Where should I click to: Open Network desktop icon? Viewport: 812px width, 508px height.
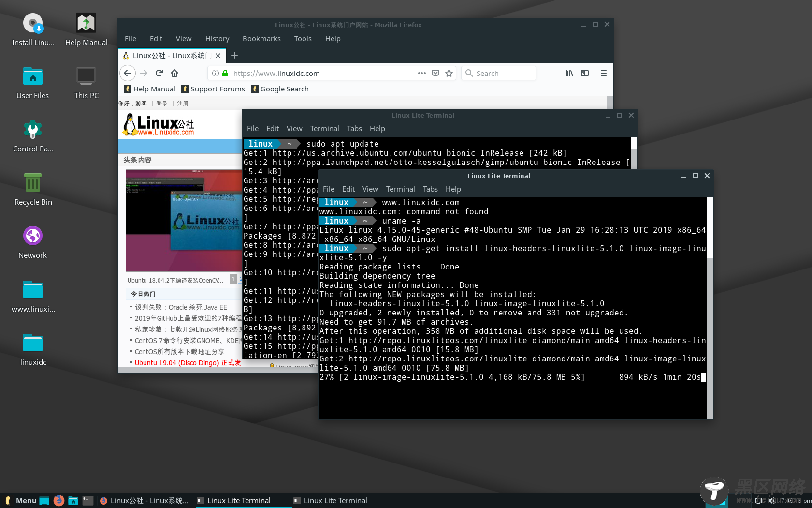33,242
